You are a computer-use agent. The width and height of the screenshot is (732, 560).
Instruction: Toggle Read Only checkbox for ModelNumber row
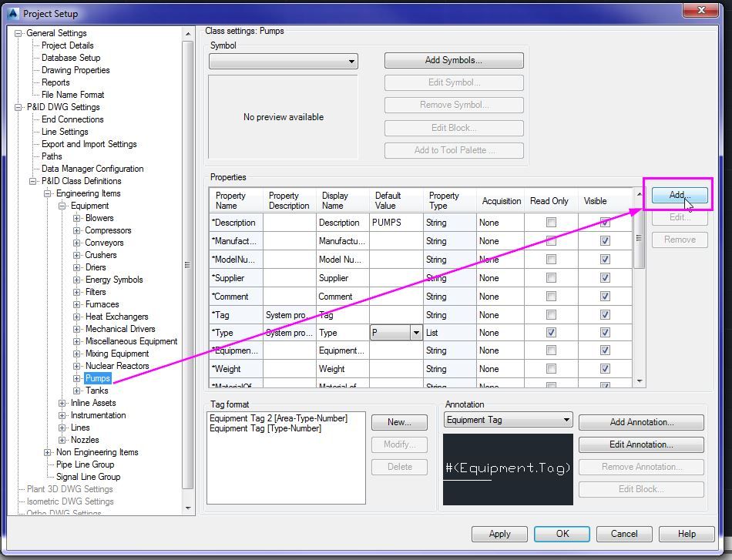click(x=552, y=259)
